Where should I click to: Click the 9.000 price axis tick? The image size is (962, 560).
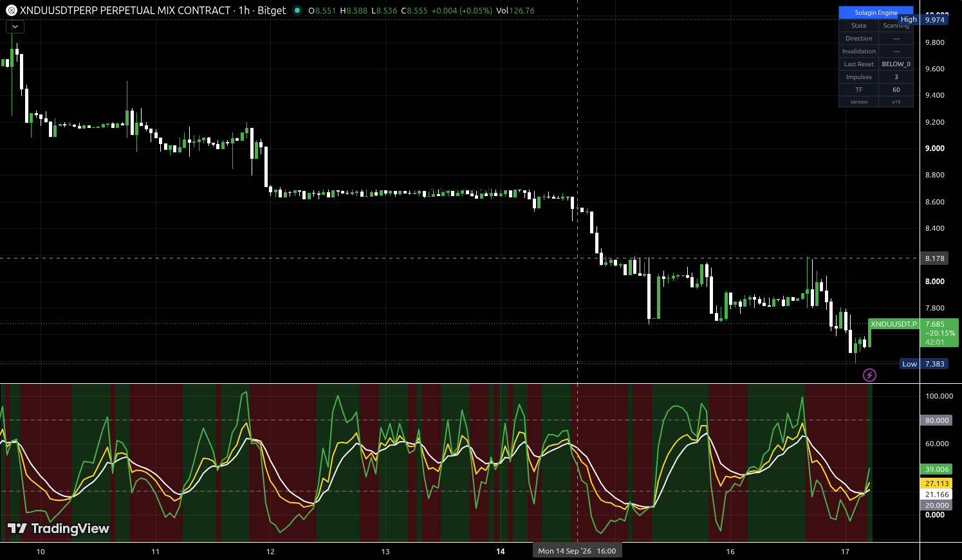click(x=935, y=149)
